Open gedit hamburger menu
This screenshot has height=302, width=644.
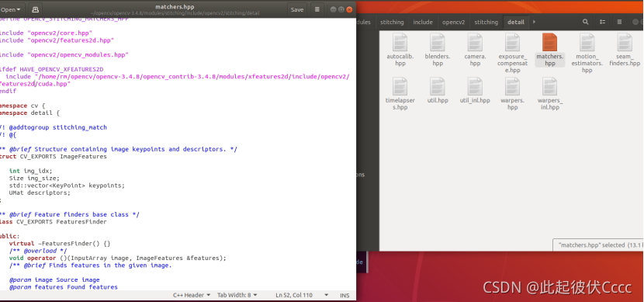[x=317, y=9]
